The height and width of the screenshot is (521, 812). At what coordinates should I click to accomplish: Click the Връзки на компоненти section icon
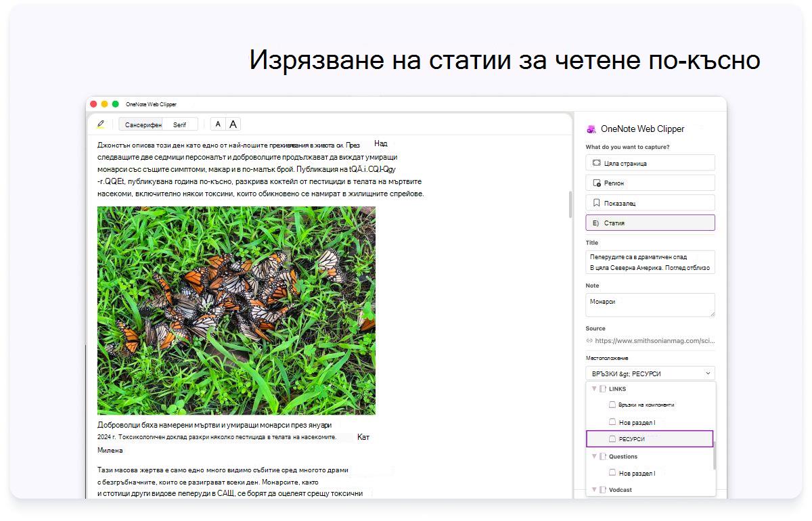pyautogui.click(x=612, y=405)
